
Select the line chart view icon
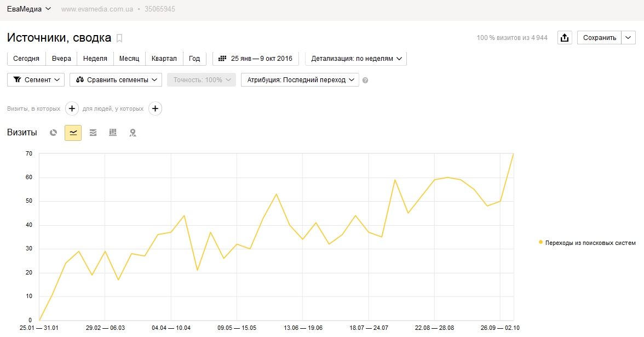coord(73,133)
